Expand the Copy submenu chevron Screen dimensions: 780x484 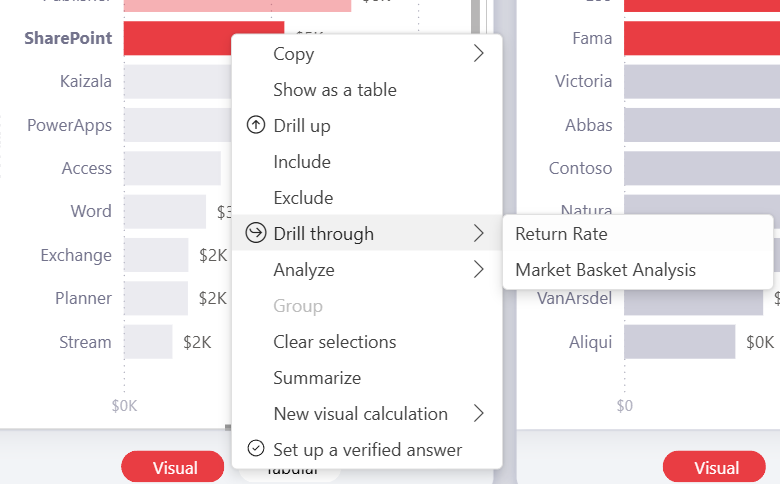coord(478,53)
